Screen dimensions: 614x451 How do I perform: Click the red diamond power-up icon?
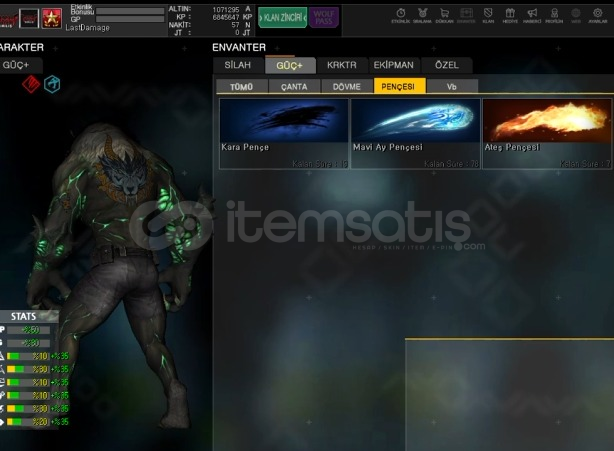point(31,84)
